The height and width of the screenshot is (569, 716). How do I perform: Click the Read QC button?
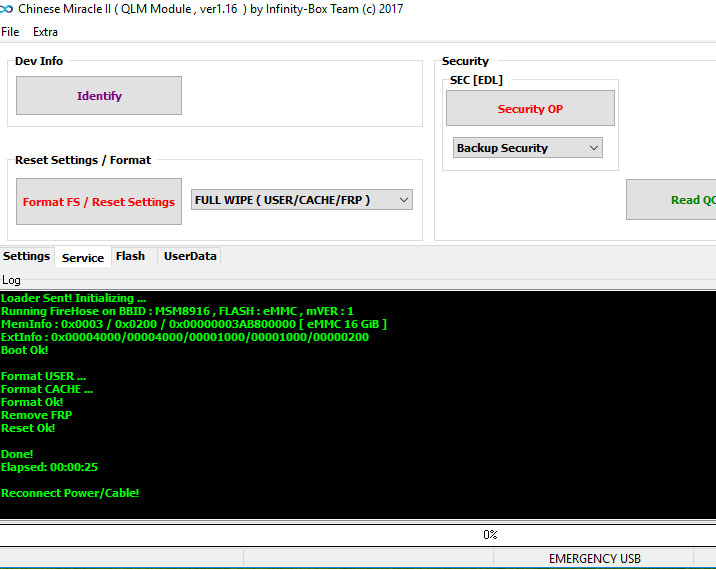pyautogui.click(x=671, y=200)
